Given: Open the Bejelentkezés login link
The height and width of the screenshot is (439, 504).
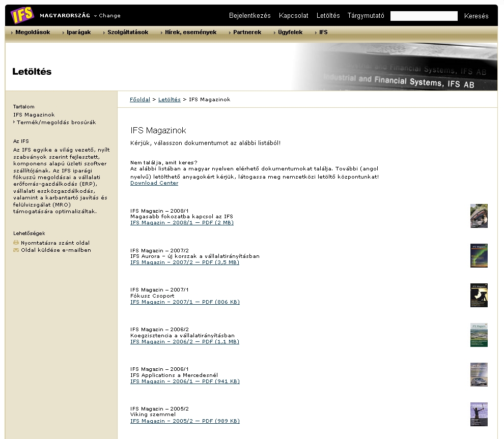Looking at the screenshot, I should click(x=250, y=15).
